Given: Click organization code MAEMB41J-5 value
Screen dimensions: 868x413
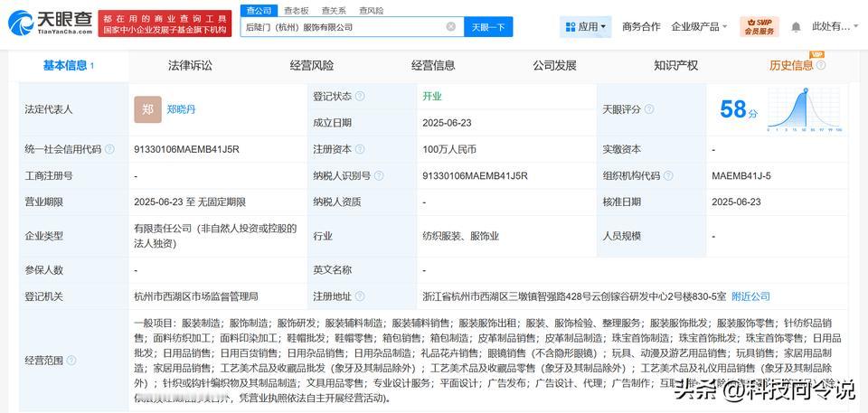Looking at the screenshot, I should click(741, 175).
